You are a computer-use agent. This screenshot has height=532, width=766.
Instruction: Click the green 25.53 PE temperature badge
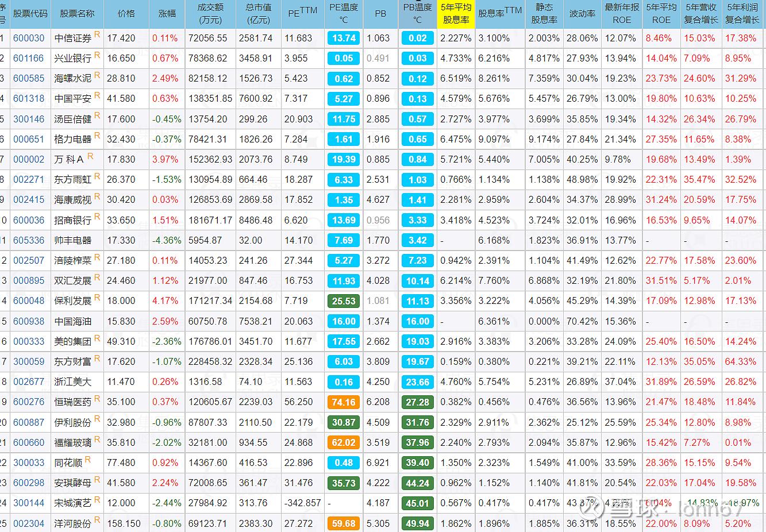coord(344,301)
